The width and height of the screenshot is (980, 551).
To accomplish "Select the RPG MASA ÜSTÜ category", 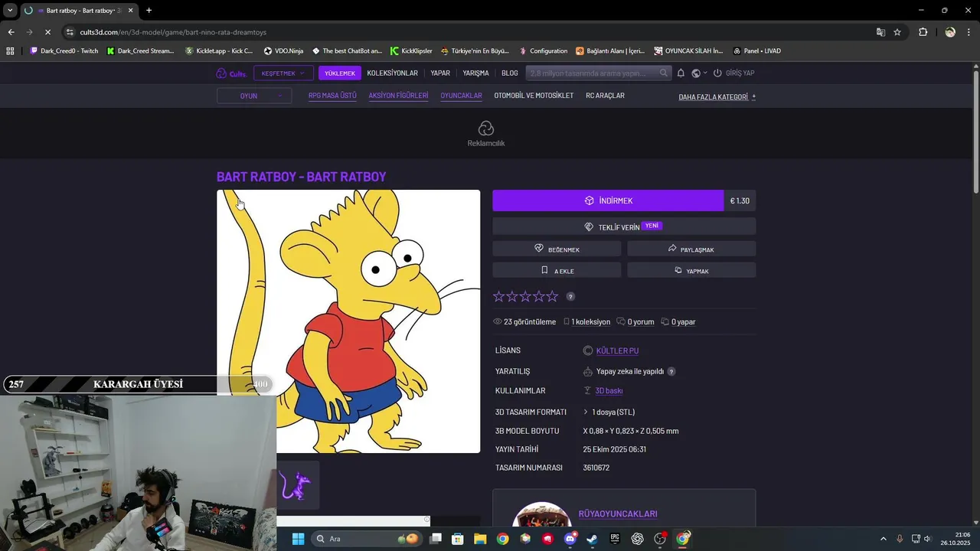I will 332,96.
